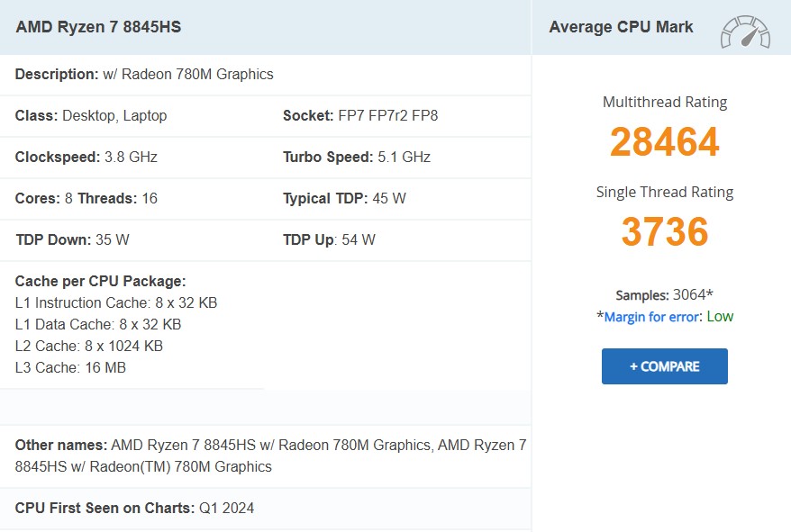Screen dimensions: 791x532
Task: Click the speedometer gauge icon
Action: 745,31
